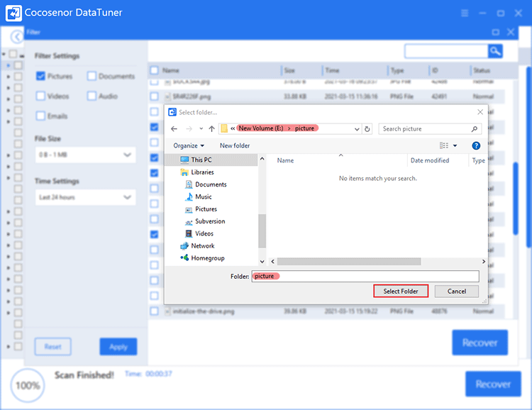Click the Select Folder button
The image size is (532, 410).
401,292
